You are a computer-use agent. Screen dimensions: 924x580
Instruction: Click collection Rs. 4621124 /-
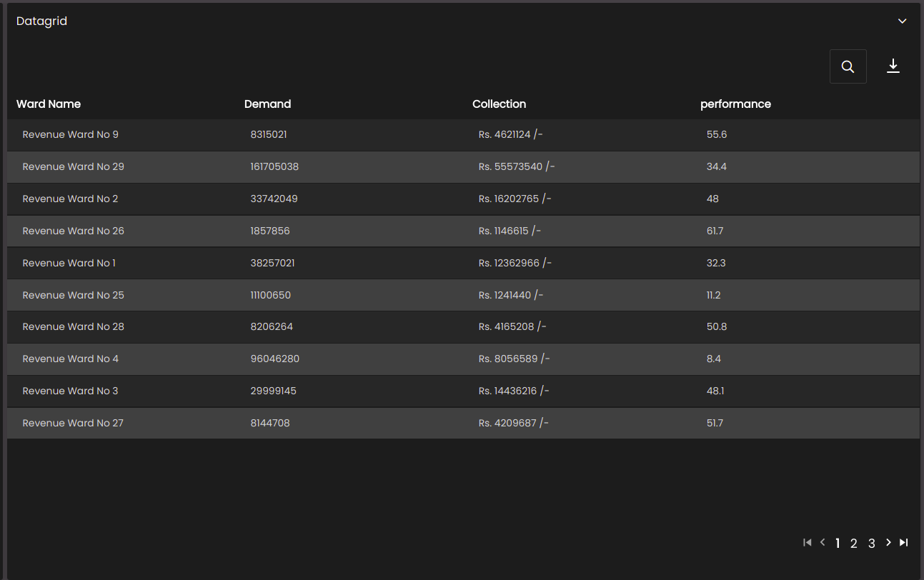[x=512, y=134]
